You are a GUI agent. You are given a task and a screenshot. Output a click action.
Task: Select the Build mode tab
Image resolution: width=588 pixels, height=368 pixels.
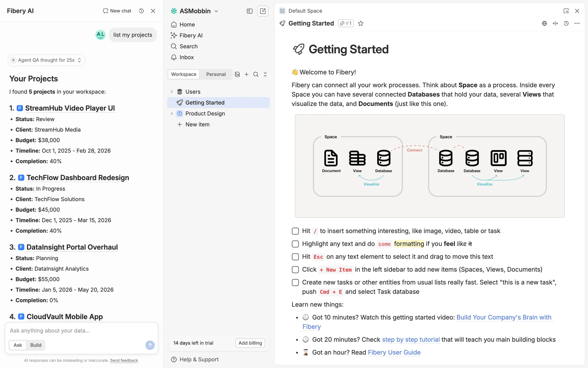click(x=36, y=345)
